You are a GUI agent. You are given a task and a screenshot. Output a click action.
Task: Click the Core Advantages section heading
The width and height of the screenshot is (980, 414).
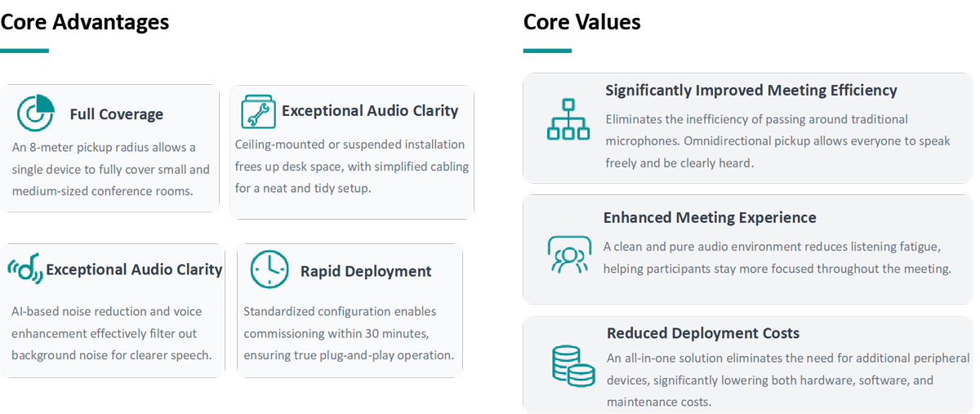[x=85, y=22]
